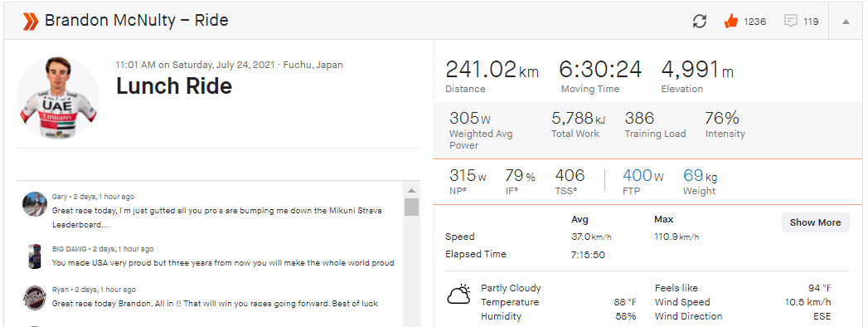Click the Partly Cloudy weather label
The width and height of the screenshot is (868, 327).
(x=511, y=288)
